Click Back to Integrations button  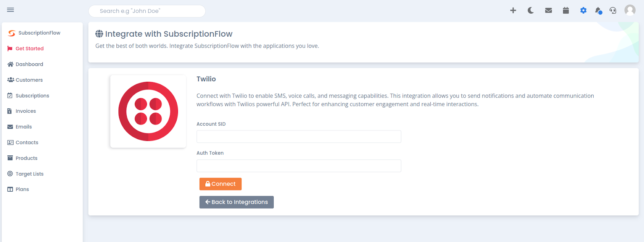coord(237,202)
